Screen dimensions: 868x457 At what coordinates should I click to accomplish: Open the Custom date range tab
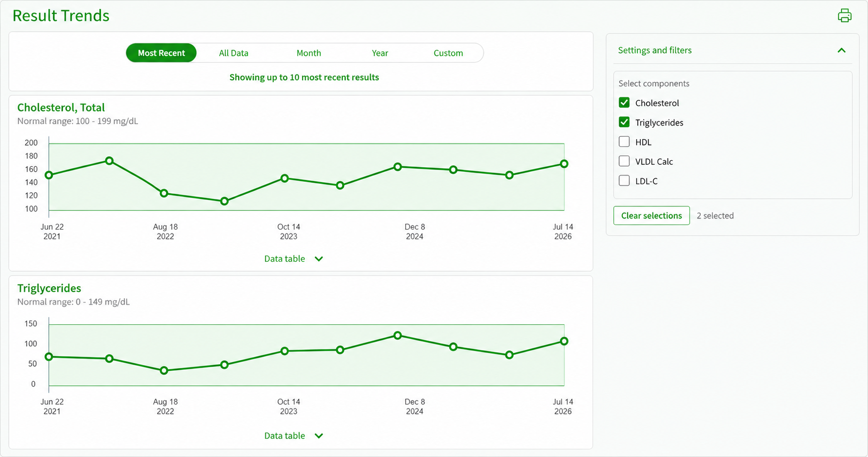(448, 53)
